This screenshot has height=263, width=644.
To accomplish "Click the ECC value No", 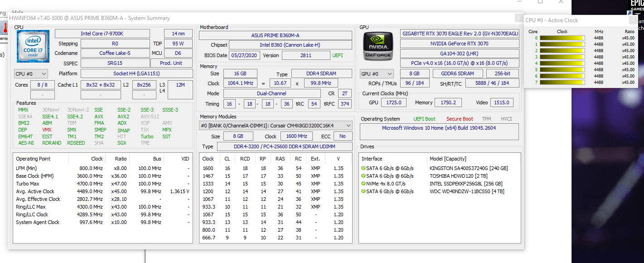I will [x=343, y=136].
